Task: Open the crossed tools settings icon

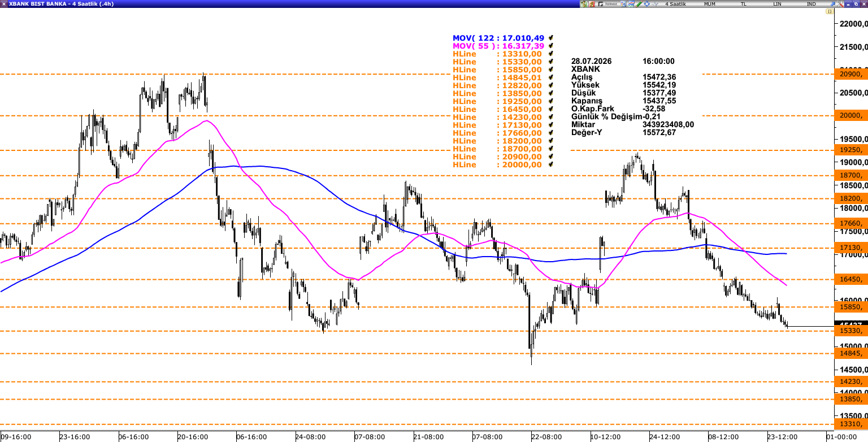Action: [840, 4]
